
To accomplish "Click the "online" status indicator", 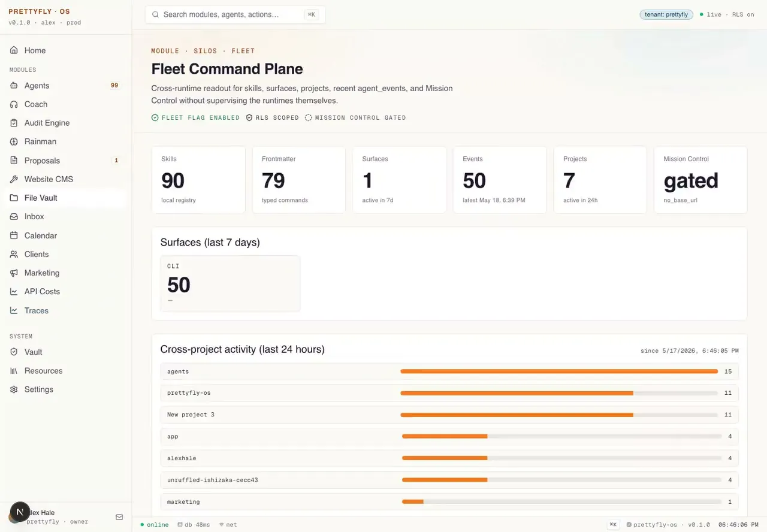I will point(155,525).
